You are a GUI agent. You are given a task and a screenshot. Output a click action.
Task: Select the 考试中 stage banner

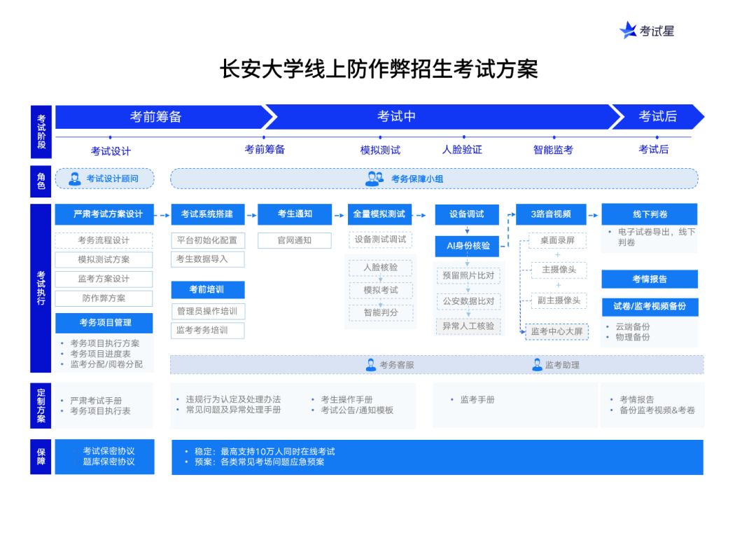tap(441, 117)
